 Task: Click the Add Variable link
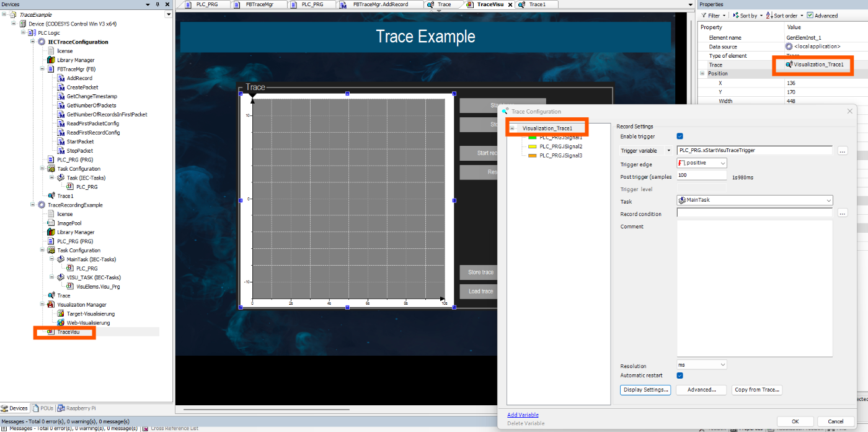[523, 415]
